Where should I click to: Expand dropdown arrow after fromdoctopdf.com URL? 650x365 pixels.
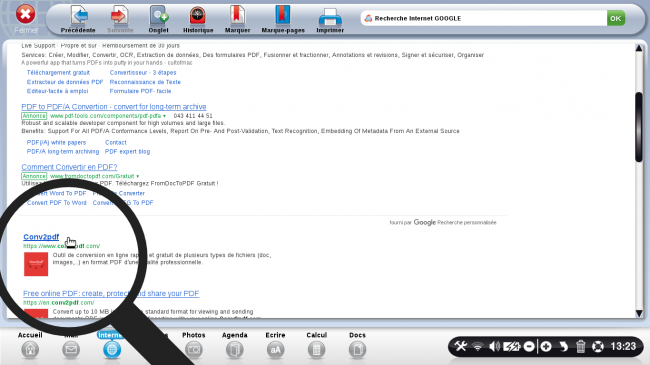(x=138, y=176)
